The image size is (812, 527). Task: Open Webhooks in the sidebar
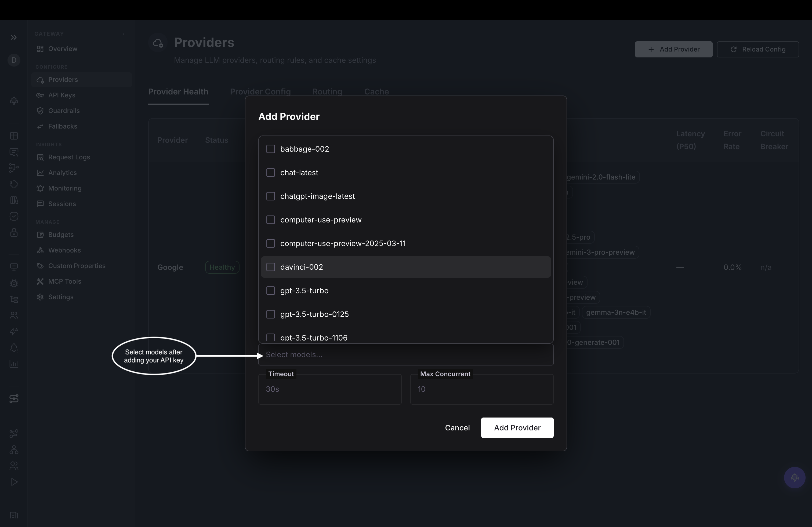(x=81, y=250)
